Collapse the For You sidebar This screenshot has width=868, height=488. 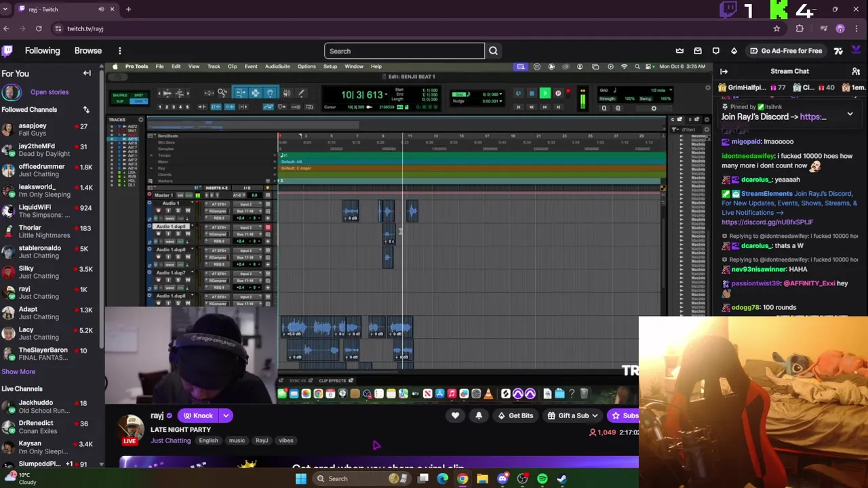click(x=87, y=73)
